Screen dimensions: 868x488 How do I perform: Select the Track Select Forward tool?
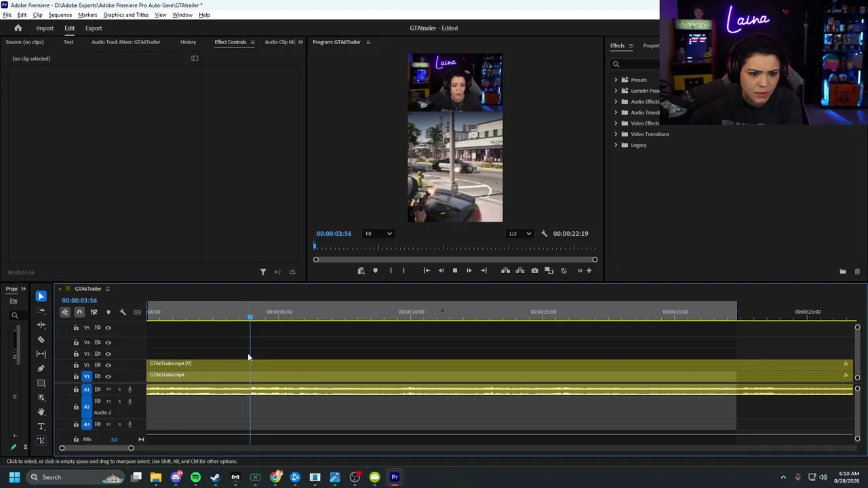[41, 310]
